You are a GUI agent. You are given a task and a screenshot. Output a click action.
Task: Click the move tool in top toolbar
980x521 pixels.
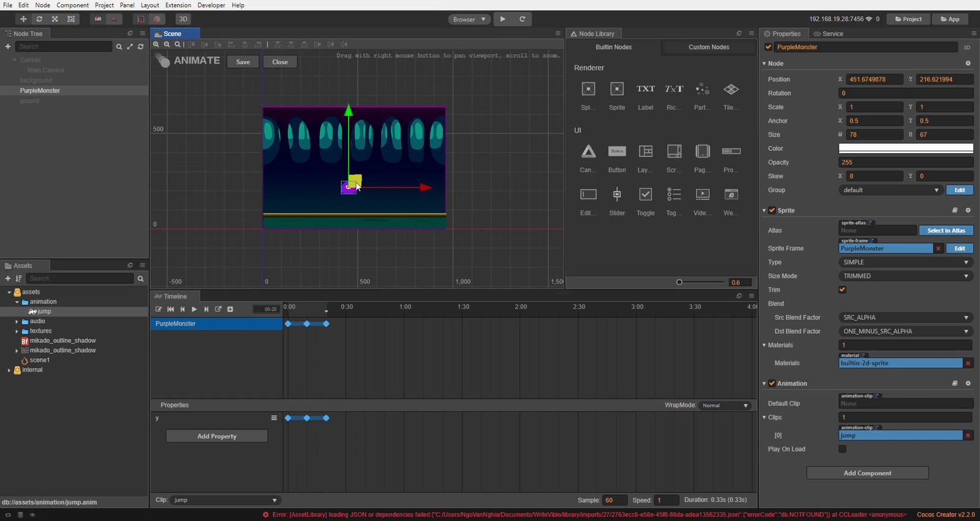23,19
